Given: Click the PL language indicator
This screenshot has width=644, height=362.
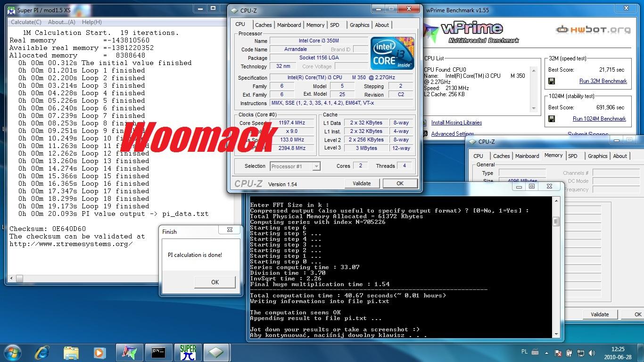Looking at the screenshot, I should (x=525, y=352).
